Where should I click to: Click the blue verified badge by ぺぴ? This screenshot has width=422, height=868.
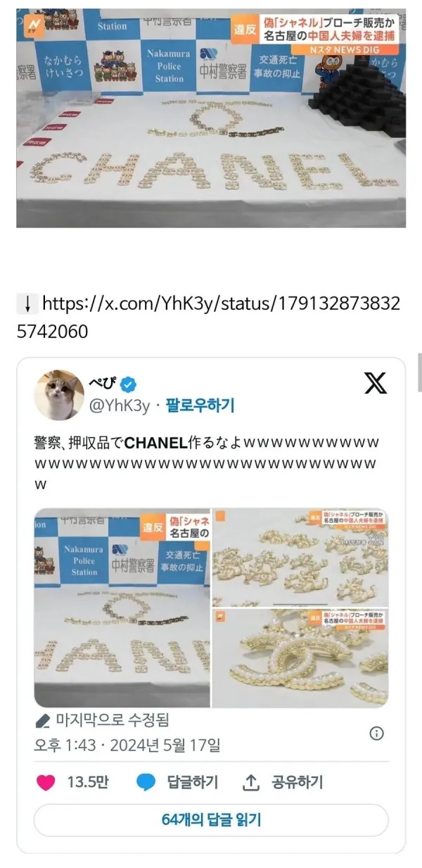point(127,384)
